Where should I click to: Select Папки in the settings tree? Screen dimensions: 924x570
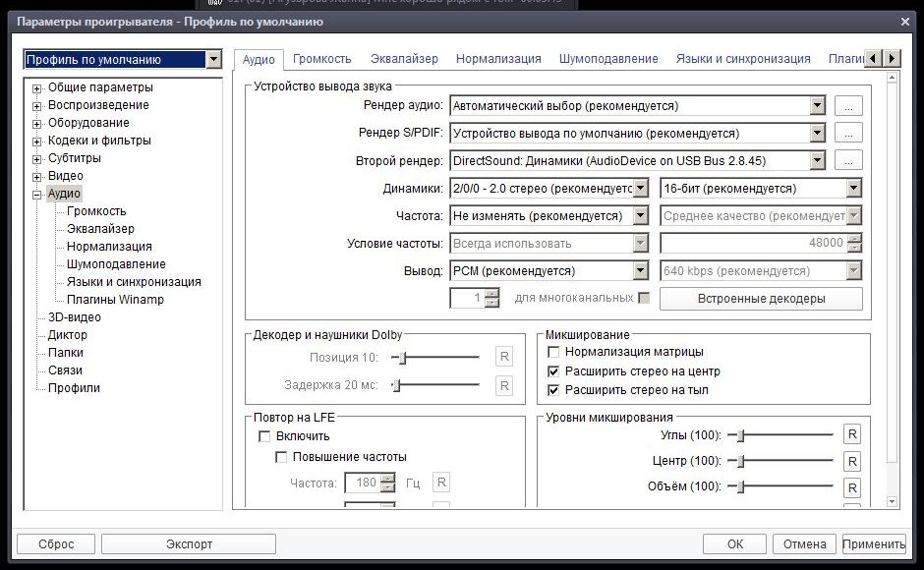[66, 353]
